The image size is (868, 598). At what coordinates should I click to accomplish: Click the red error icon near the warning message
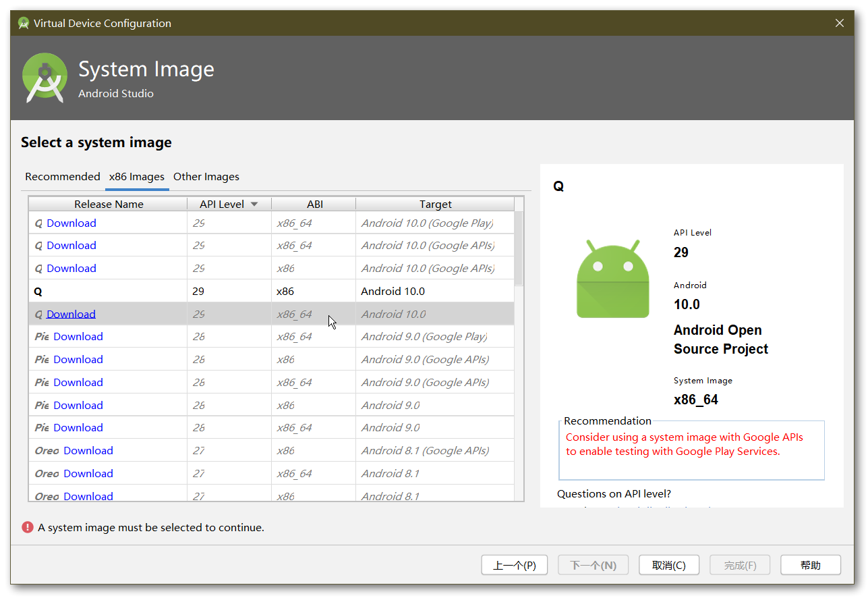[x=28, y=527]
